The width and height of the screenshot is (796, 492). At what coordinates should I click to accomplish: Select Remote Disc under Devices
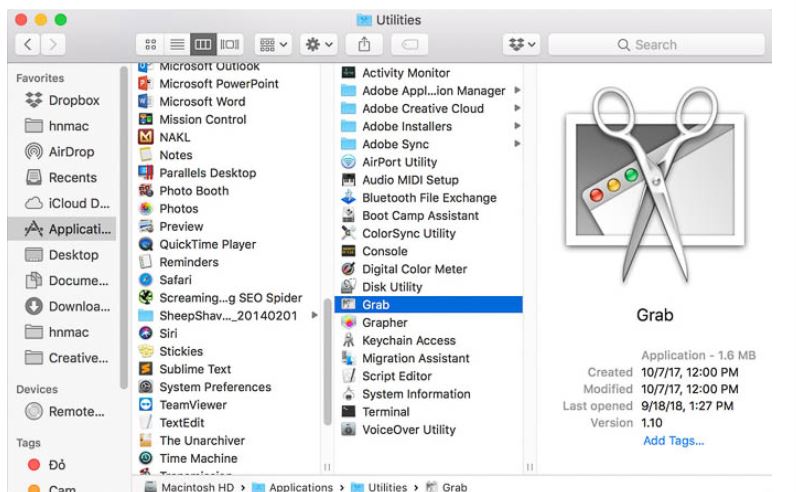64,411
